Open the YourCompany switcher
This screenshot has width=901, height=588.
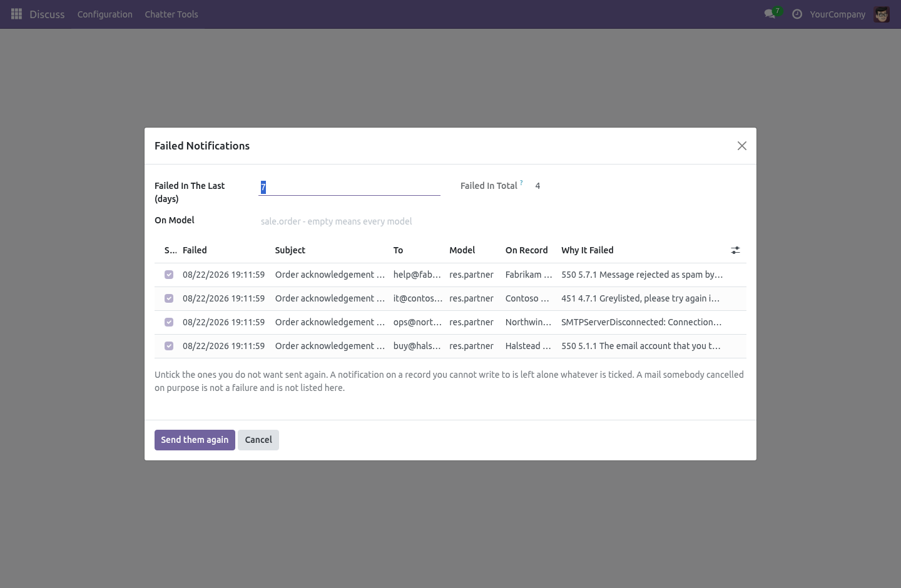837,14
